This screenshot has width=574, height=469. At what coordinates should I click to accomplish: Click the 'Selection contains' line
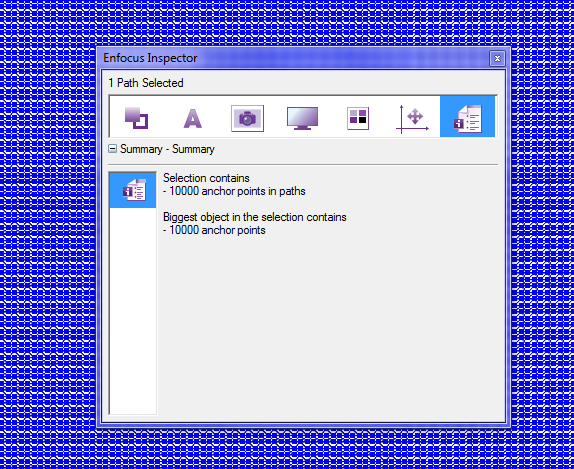pyautogui.click(x=206, y=178)
